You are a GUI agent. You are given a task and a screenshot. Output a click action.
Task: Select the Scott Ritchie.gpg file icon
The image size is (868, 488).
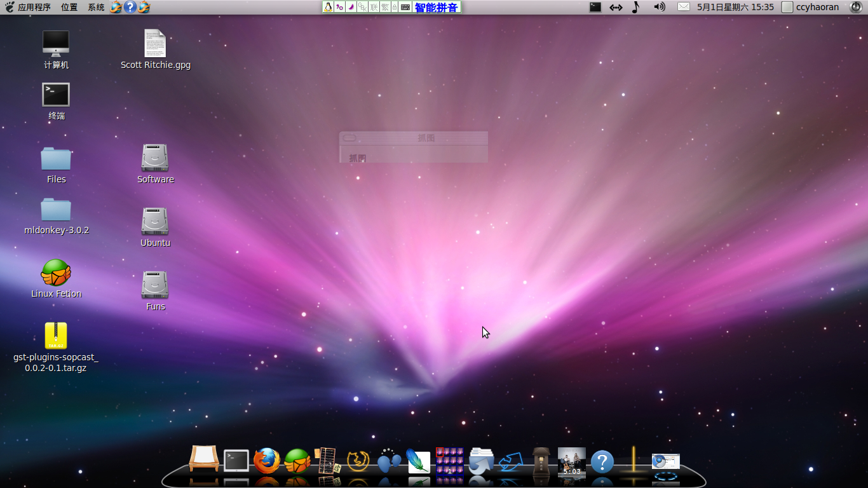pos(155,43)
